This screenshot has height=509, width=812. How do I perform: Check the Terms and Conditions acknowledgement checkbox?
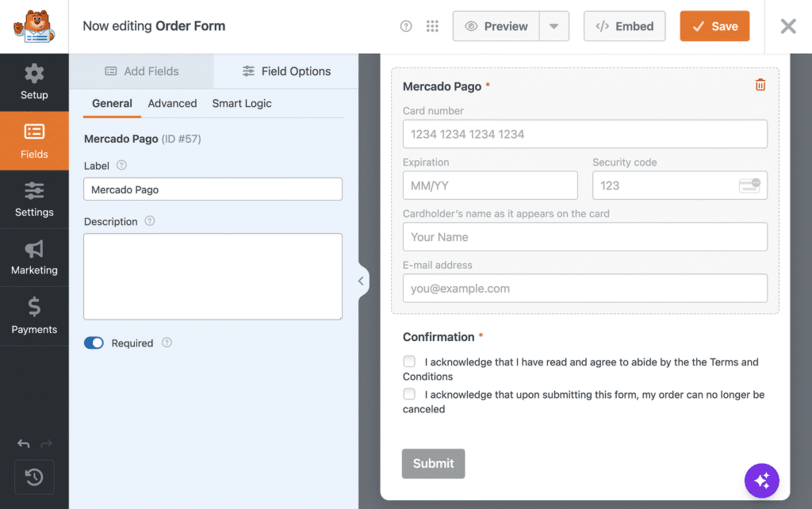[409, 362]
